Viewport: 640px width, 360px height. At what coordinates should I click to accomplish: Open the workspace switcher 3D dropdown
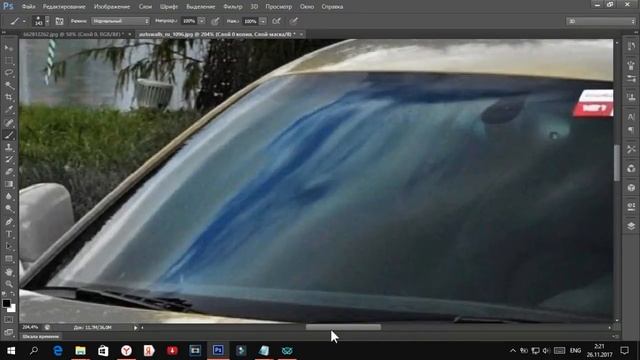point(601,21)
